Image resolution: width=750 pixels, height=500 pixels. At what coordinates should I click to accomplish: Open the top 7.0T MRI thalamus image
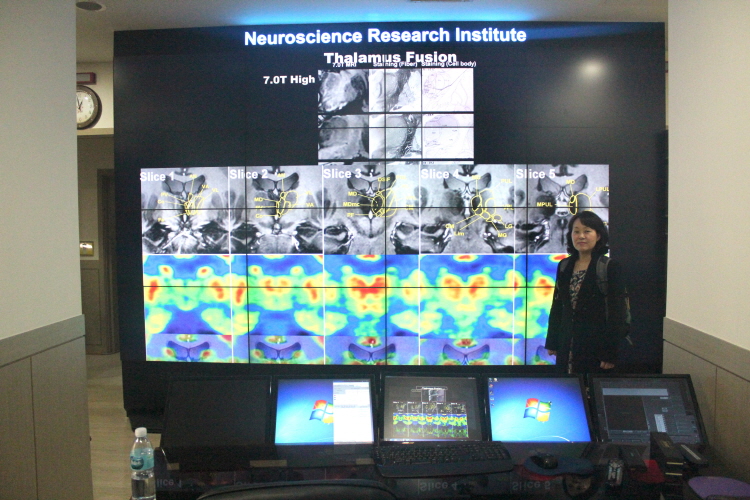pyautogui.click(x=343, y=91)
